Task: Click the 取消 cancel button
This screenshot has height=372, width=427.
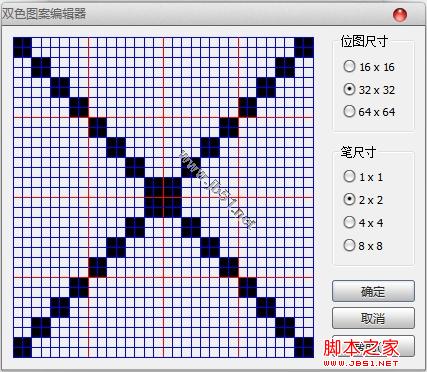Action: pos(373,318)
